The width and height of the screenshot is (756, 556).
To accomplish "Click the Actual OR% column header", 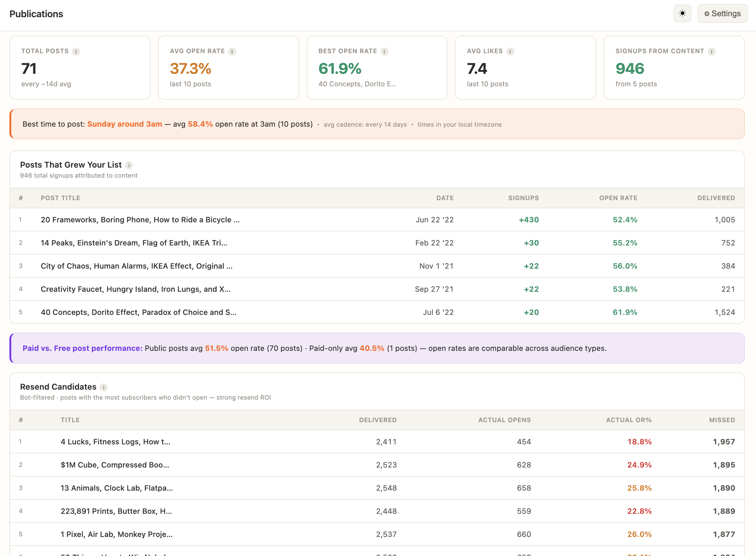I will coord(628,420).
